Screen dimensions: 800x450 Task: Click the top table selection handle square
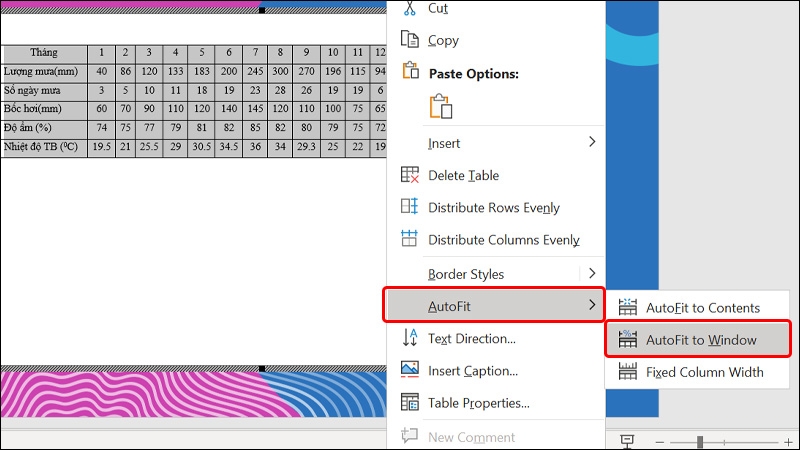pos(262,10)
